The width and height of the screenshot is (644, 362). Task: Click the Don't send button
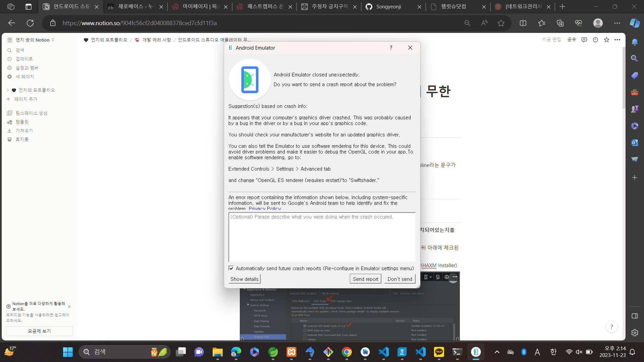tap(399, 279)
